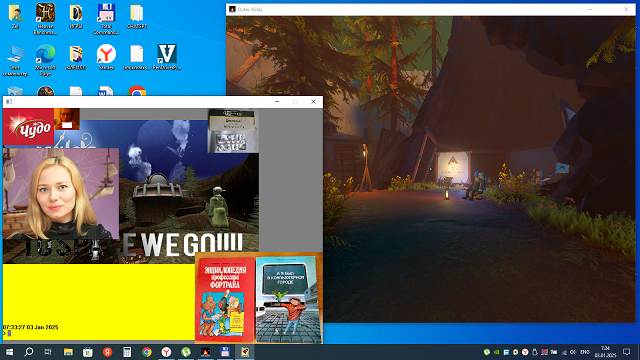Mute sound via the tray volume icon
The width and height of the screenshot is (640, 360).
(573, 352)
